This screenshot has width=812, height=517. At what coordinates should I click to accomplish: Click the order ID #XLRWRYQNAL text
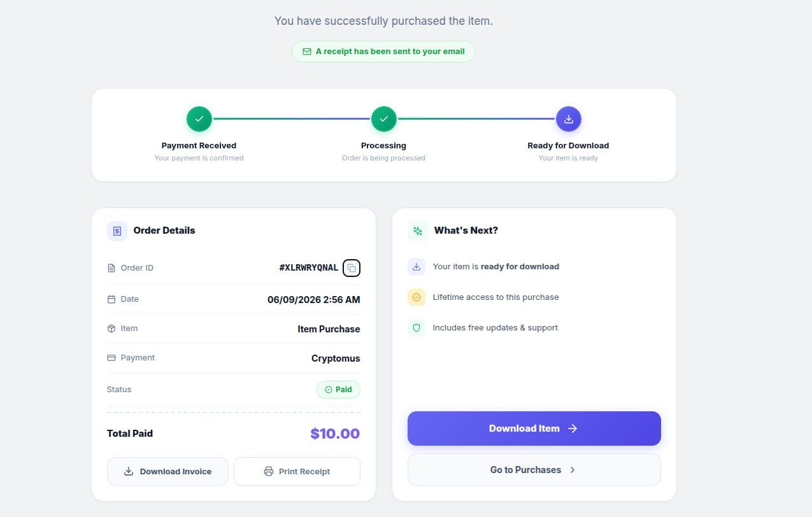(309, 268)
